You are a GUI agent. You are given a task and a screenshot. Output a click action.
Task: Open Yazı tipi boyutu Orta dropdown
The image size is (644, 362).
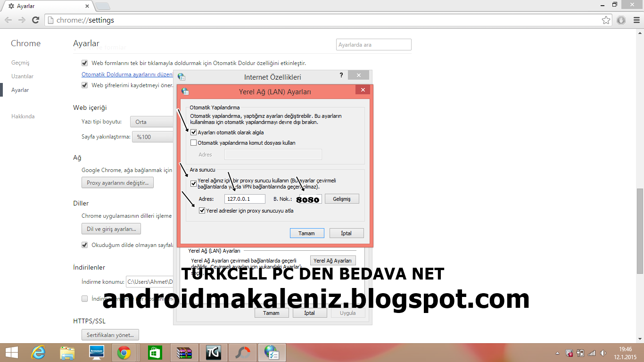click(x=152, y=122)
